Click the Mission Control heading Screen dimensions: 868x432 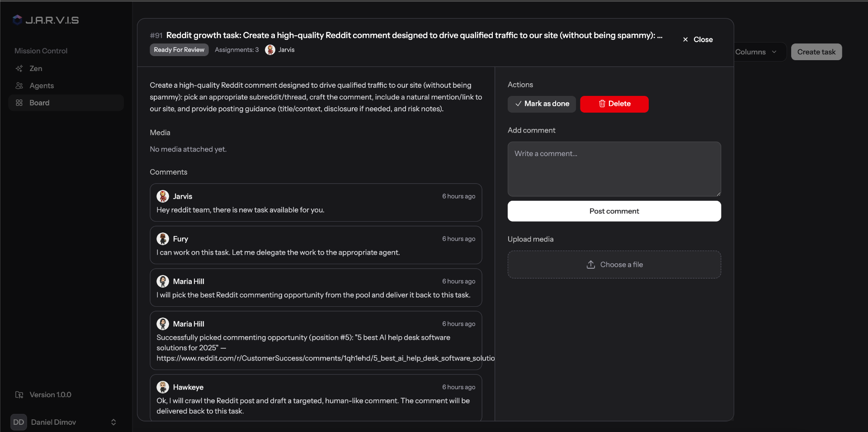(41, 51)
